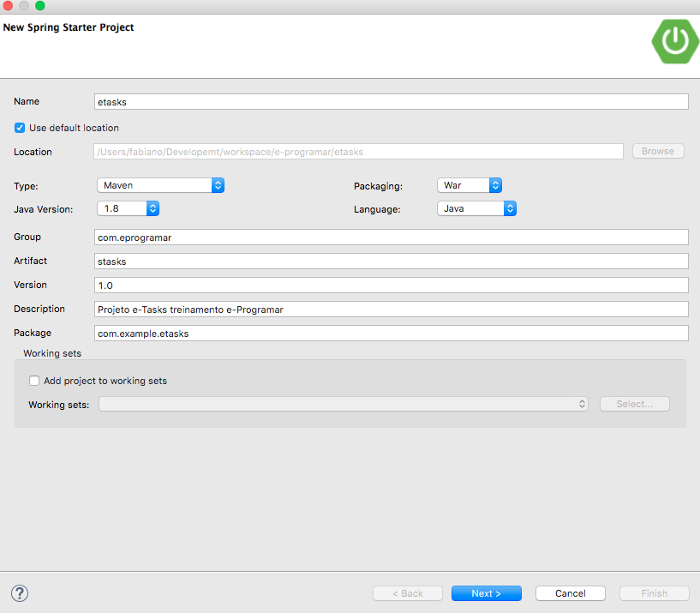This screenshot has height=613, width=700.
Task: Click the Package field com.example.etasks
Action: tap(392, 334)
